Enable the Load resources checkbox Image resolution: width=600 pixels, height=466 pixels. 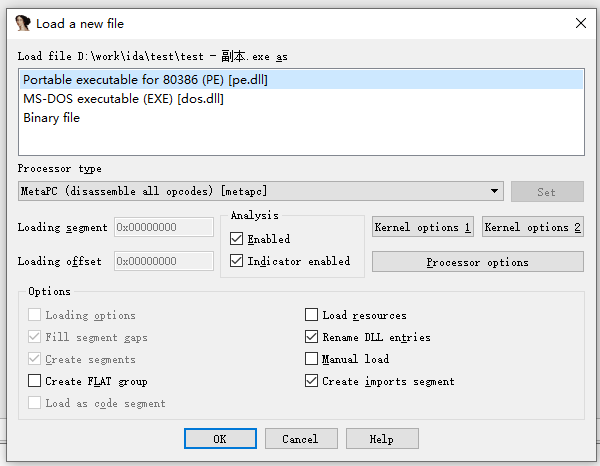(311, 315)
